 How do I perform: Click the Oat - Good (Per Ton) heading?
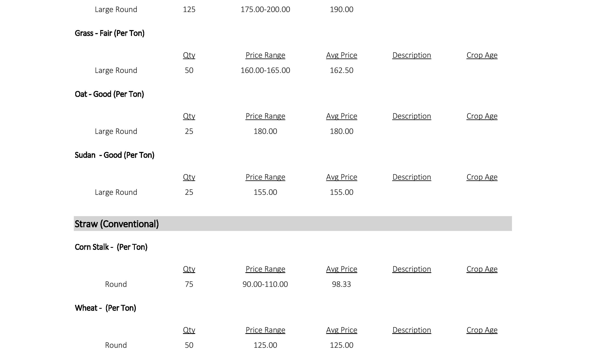[x=109, y=94]
